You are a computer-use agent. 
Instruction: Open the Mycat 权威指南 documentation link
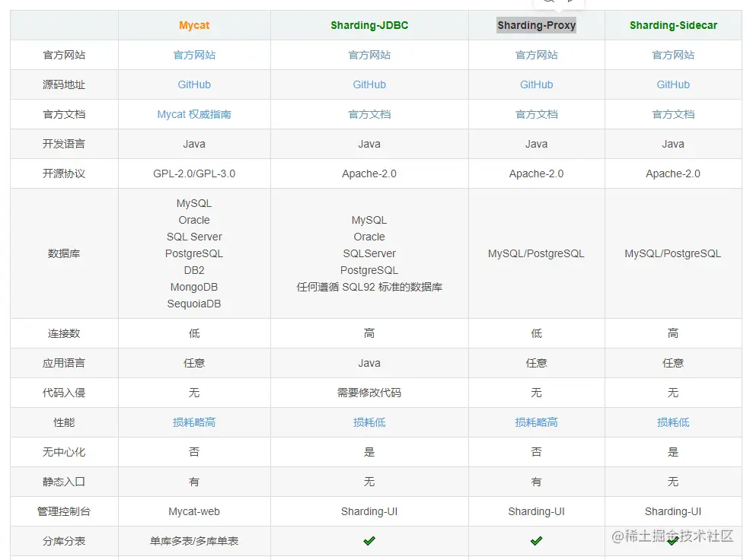click(194, 114)
